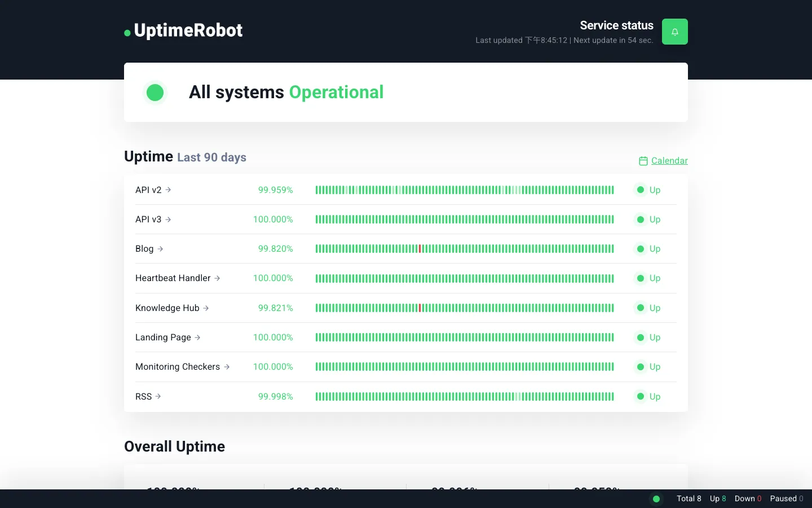Open the Landing Page monitor
The width and height of the screenshot is (812, 508).
[163, 338]
